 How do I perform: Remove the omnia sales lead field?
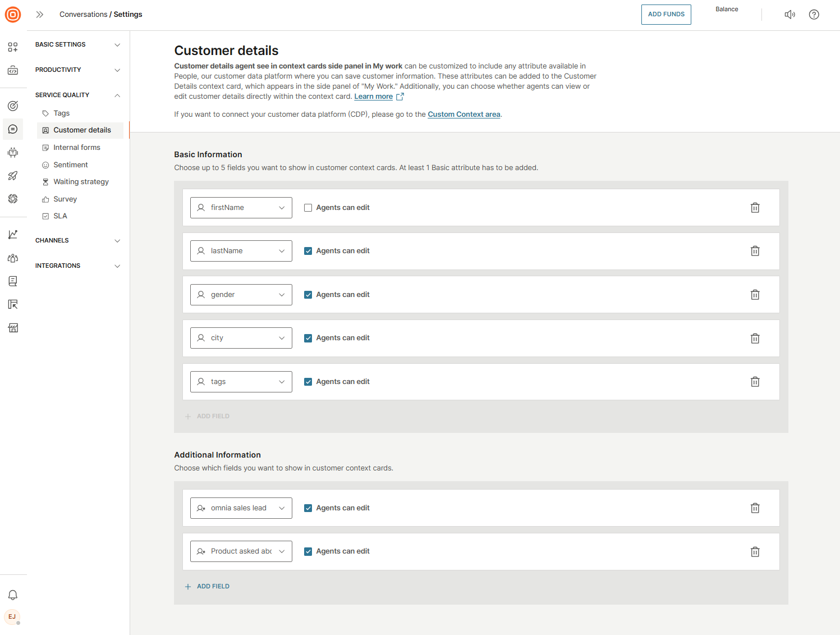(755, 508)
